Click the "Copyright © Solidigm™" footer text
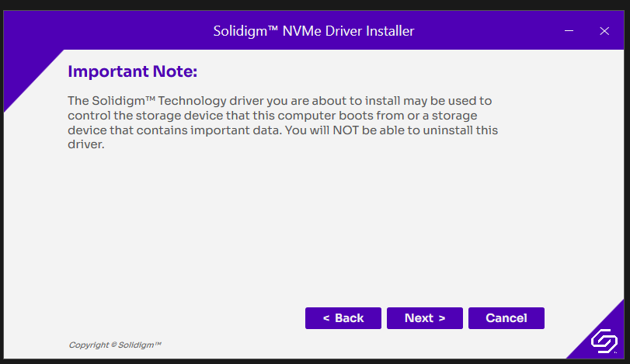The image size is (630, 364). [x=115, y=345]
